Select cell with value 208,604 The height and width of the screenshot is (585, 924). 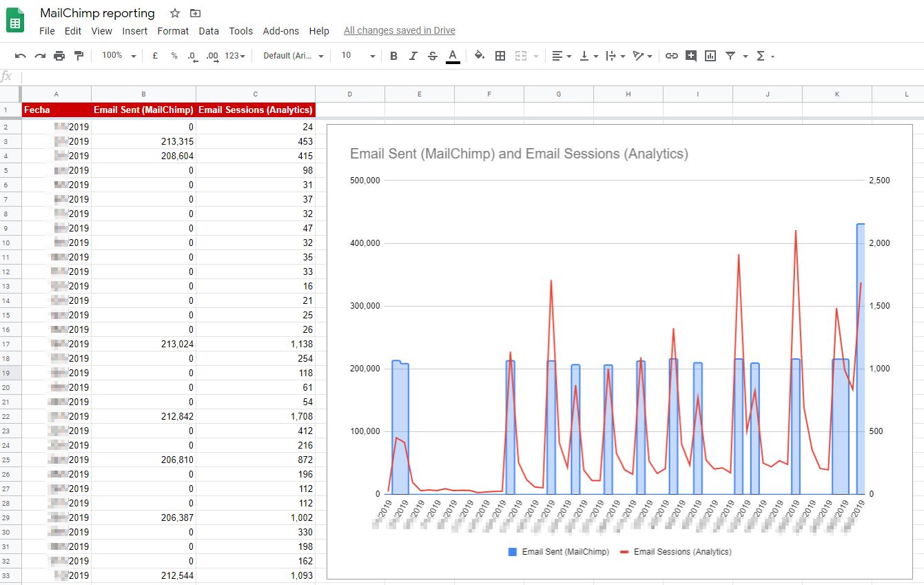(143, 156)
